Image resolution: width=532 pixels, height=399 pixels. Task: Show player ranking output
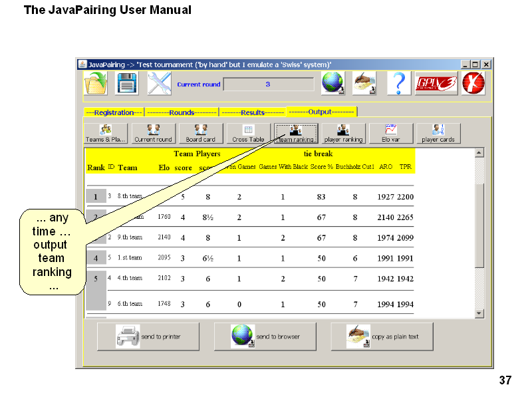click(x=343, y=134)
